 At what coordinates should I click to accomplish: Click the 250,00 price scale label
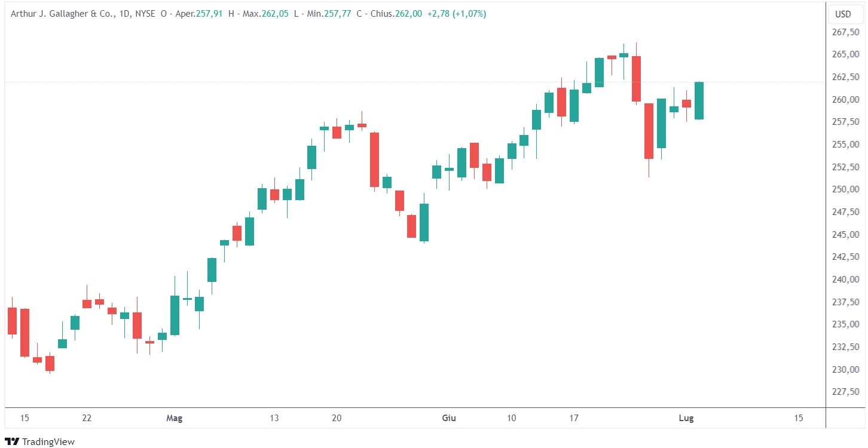pos(846,189)
